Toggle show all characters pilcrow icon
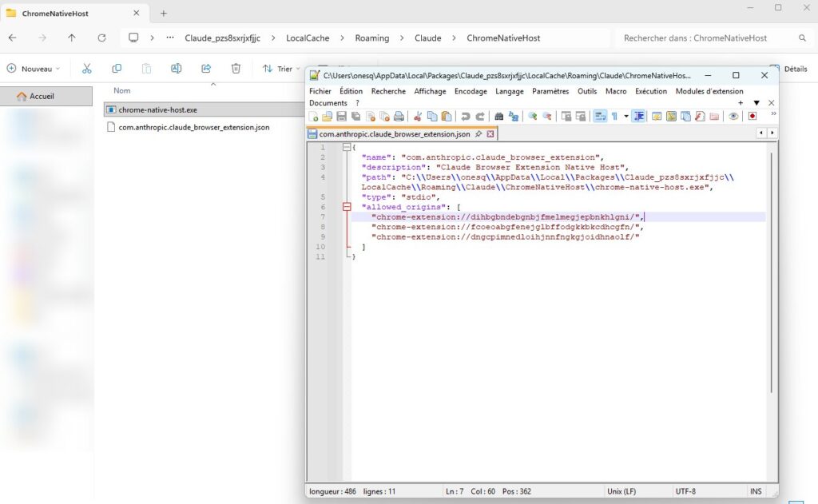This screenshot has width=818, height=504. (x=614, y=117)
